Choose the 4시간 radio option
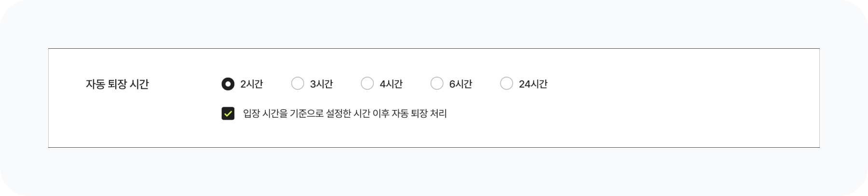The width and height of the screenshot is (868, 196). (x=367, y=84)
